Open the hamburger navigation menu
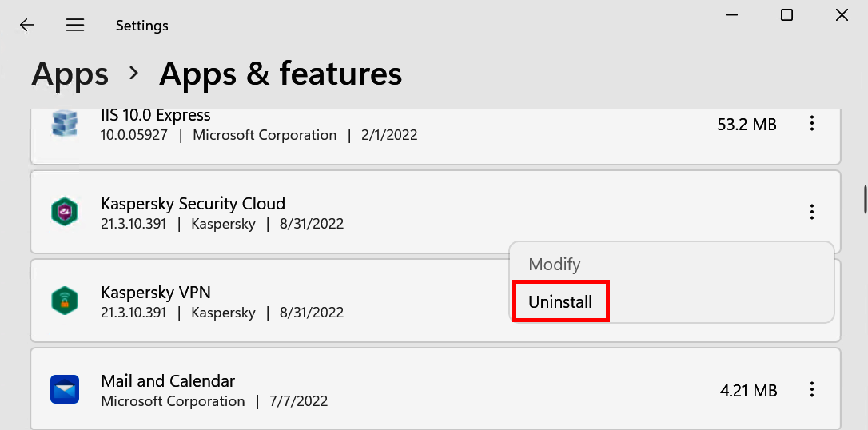The width and height of the screenshot is (868, 430). tap(75, 25)
